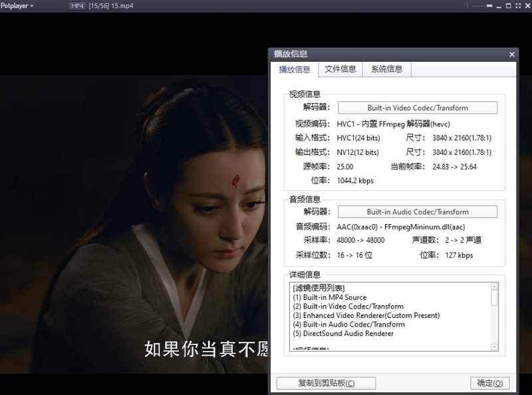Image resolution: width=532 pixels, height=395 pixels.
Task: Click the opacity slider in title bar
Action: click(x=480, y=6)
